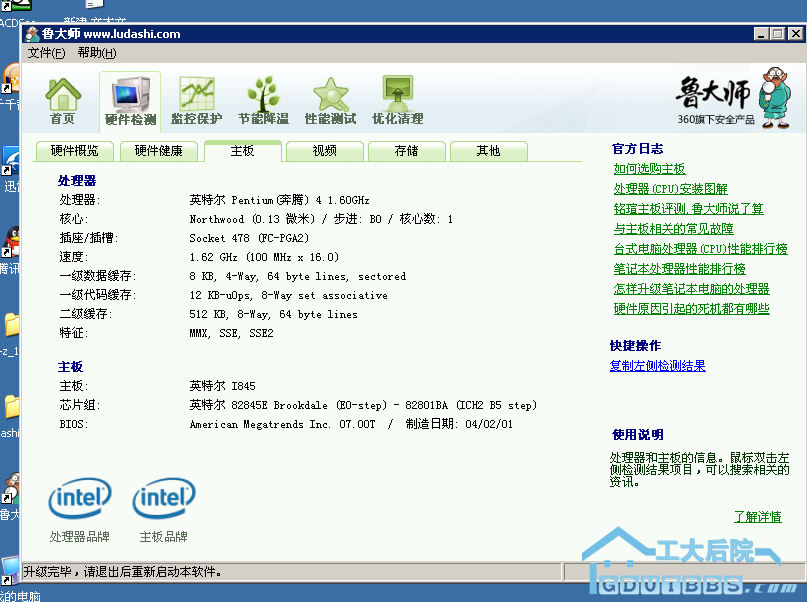Screen dimensions: 807x602
Task: Click the 82845E Brookdale chipset value
Action: 363,405
